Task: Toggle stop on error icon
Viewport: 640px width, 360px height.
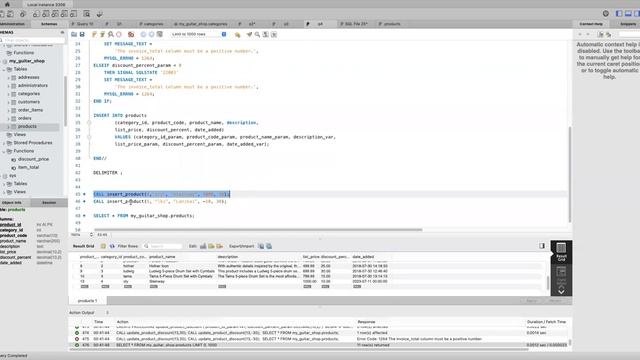Action: coord(131,35)
